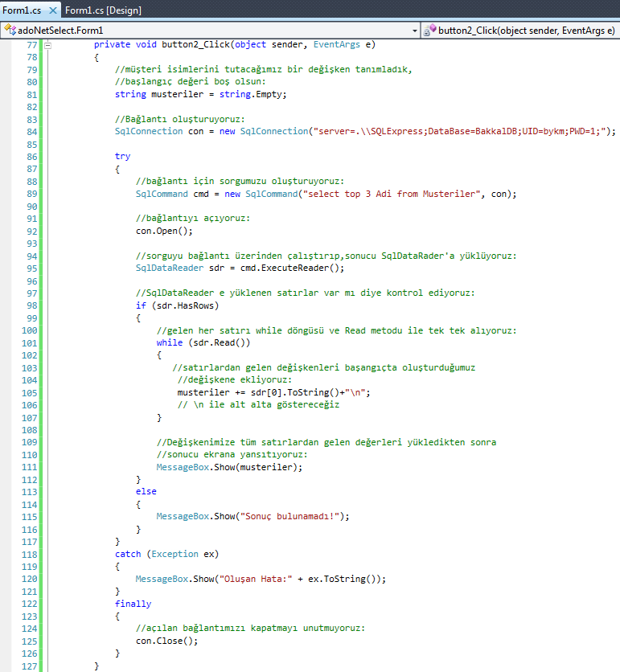Image resolution: width=620 pixels, height=672 pixels.
Task: Click comment '//sonucu ekrana yansıtıyoruz:'
Action: [x=232, y=454]
